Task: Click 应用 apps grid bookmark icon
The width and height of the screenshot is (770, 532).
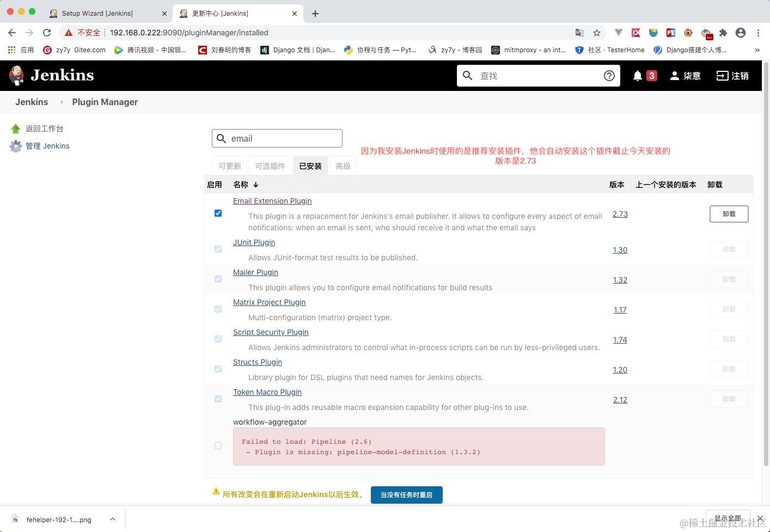Action: coord(11,50)
